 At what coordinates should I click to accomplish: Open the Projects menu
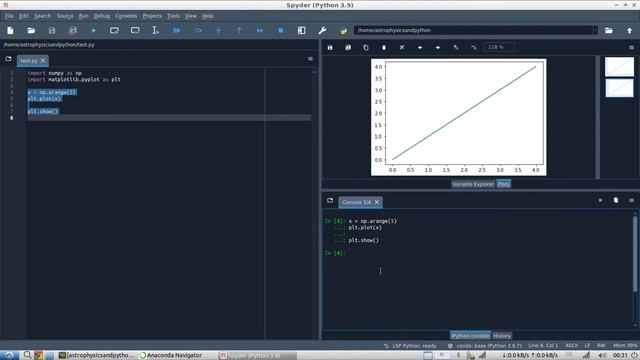152,16
